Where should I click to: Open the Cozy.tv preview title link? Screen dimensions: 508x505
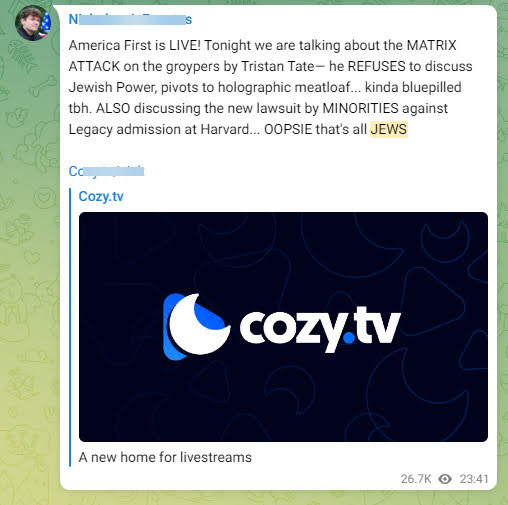tap(101, 196)
